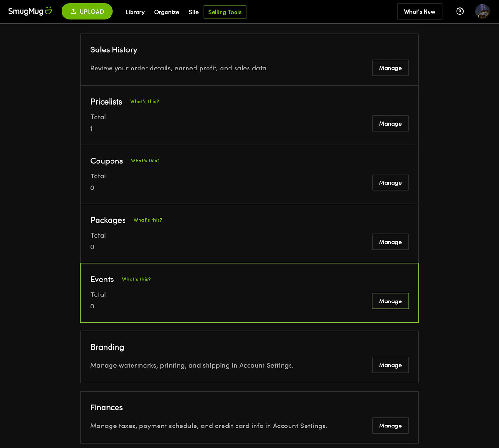499x448 pixels.
Task: Click Manage for Branding
Action: pyautogui.click(x=390, y=365)
